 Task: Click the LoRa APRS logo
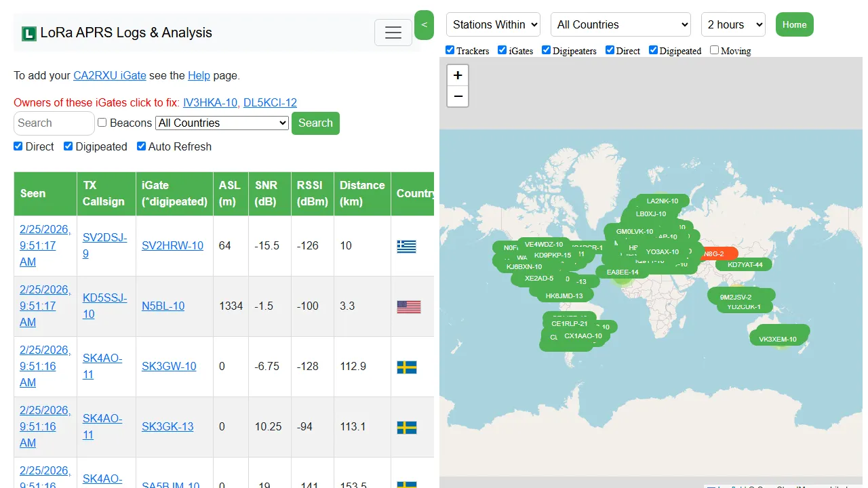28,33
